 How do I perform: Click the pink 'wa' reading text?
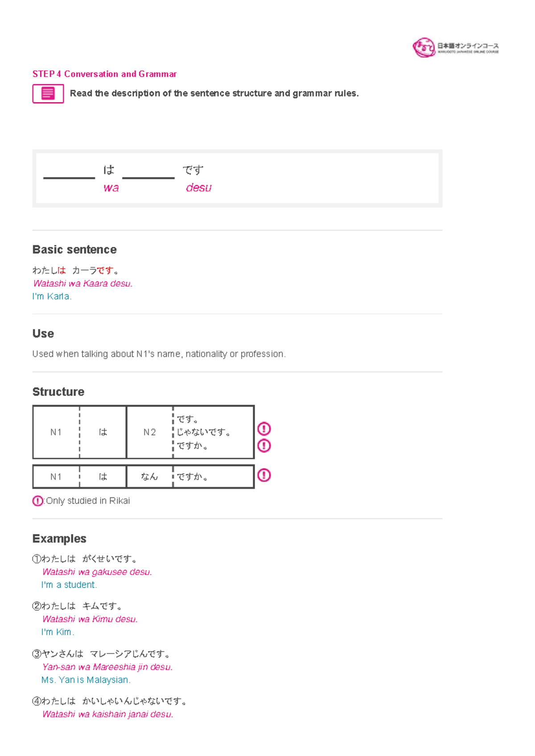coord(111,188)
